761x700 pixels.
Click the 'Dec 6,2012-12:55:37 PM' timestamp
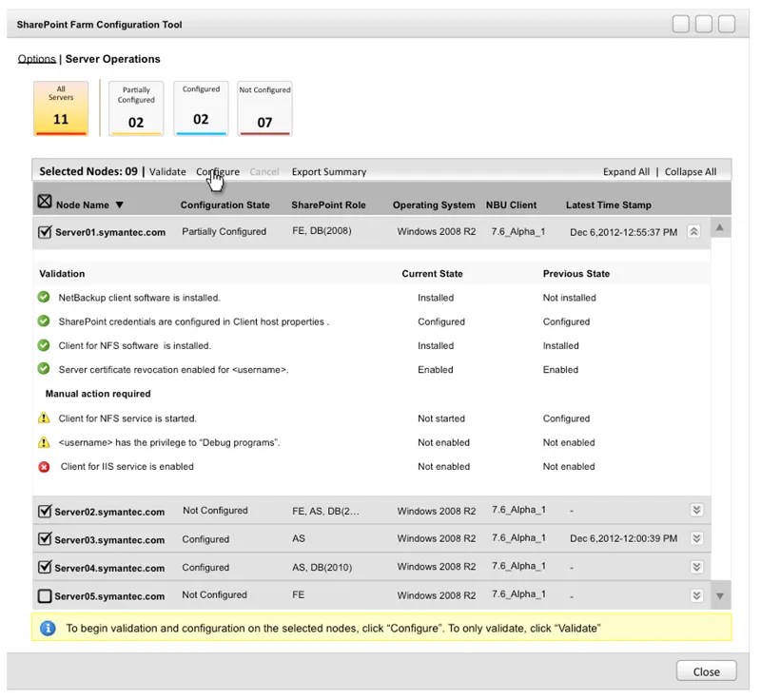pos(624,232)
